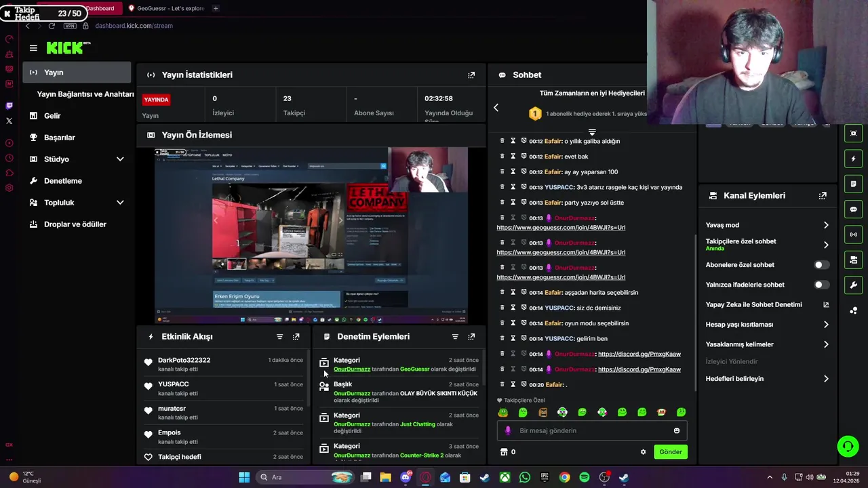The width and height of the screenshot is (868, 488).
Task: Toggle Abonelere özel sohbet switch
Action: [821, 265]
